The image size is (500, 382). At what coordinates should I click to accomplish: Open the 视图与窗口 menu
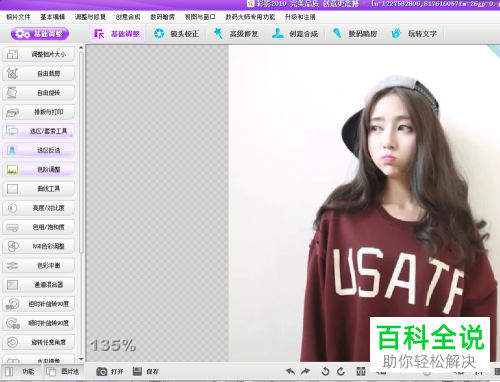tap(200, 17)
